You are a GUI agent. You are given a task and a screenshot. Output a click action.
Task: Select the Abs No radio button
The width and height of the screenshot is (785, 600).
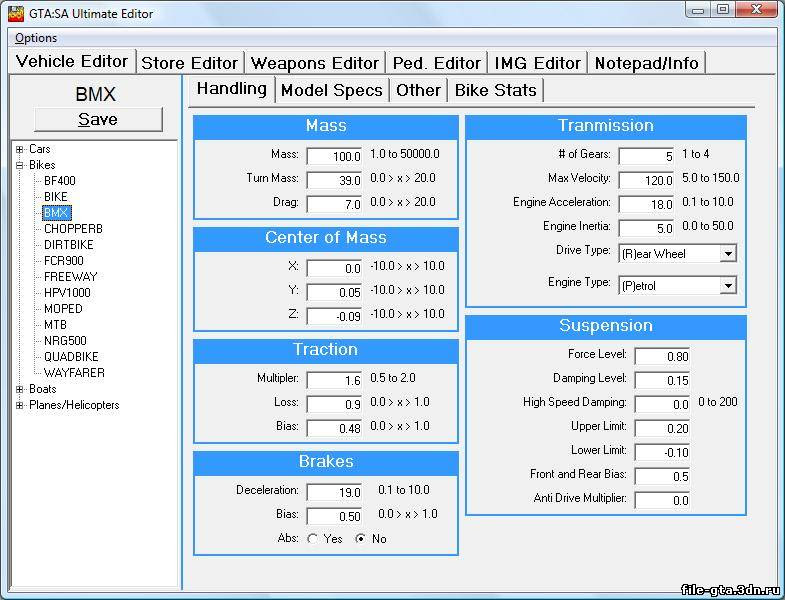pos(359,539)
